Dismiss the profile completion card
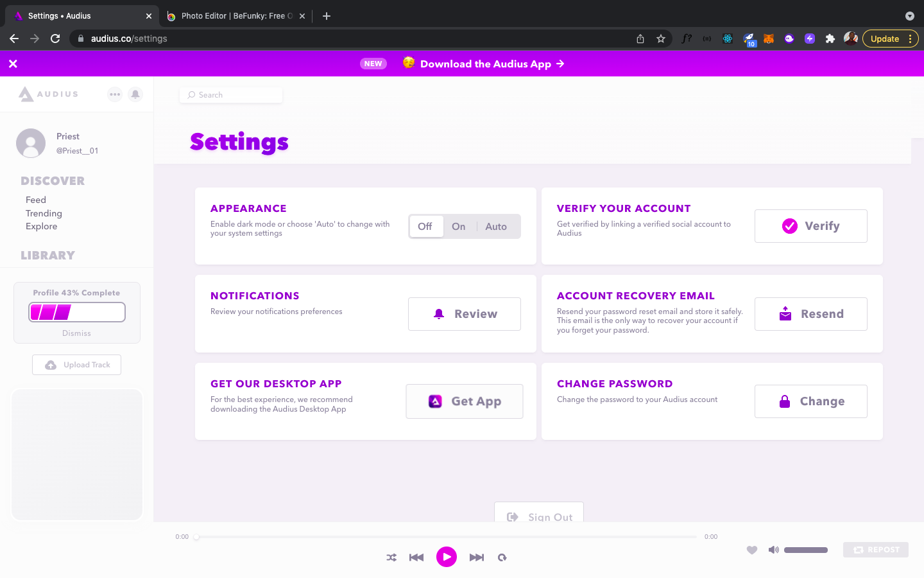This screenshot has height=578, width=924. tap(76, 333)
